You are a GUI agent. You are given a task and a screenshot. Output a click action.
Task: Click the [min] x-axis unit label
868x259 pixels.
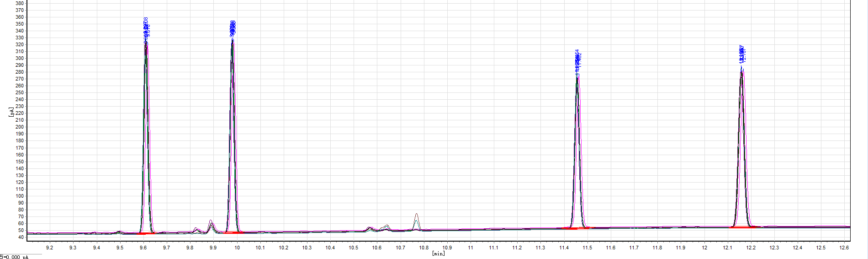(438, 253)
